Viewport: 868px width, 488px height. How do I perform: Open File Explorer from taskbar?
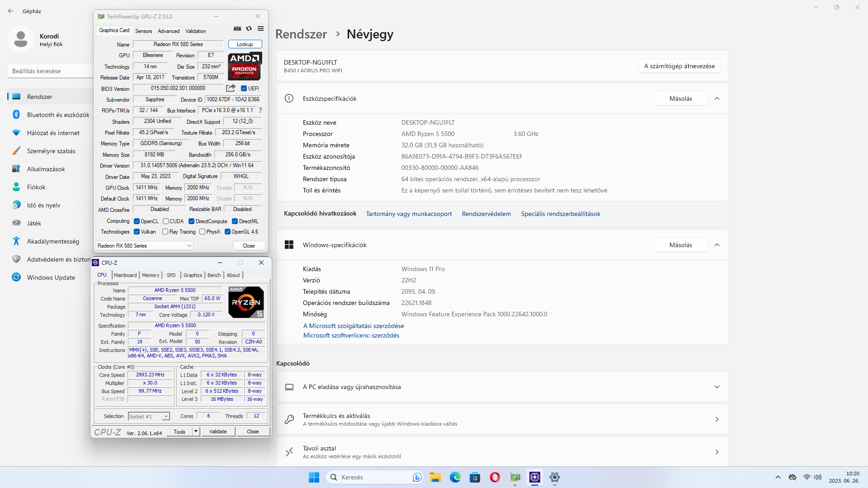435,477
